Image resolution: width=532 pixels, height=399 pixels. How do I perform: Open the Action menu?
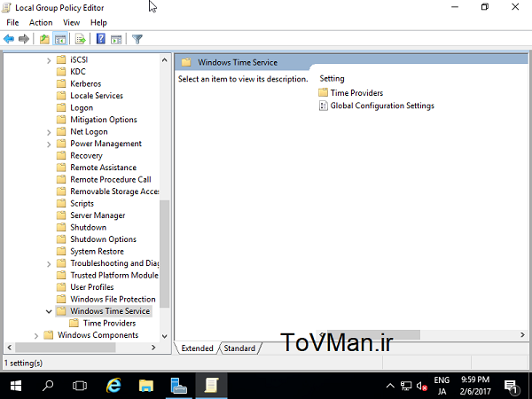(x=41, y=23)
